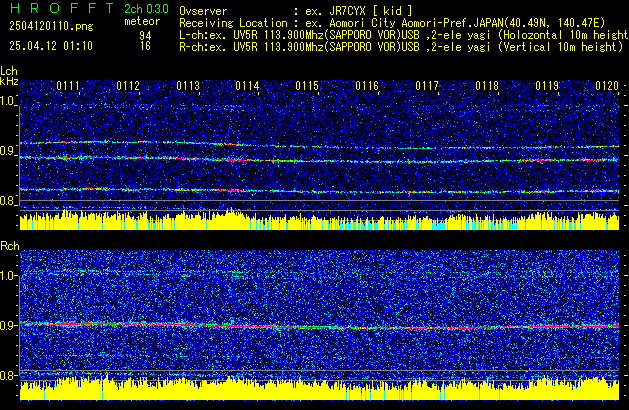The width and height of the screenshot is (629, 410).
Task: Click the Ovserver line with JR7CYX
Action: [296, 11]
